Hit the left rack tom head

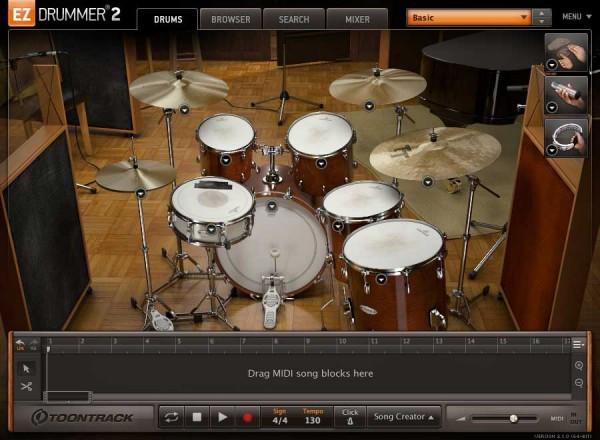[226, 132]
